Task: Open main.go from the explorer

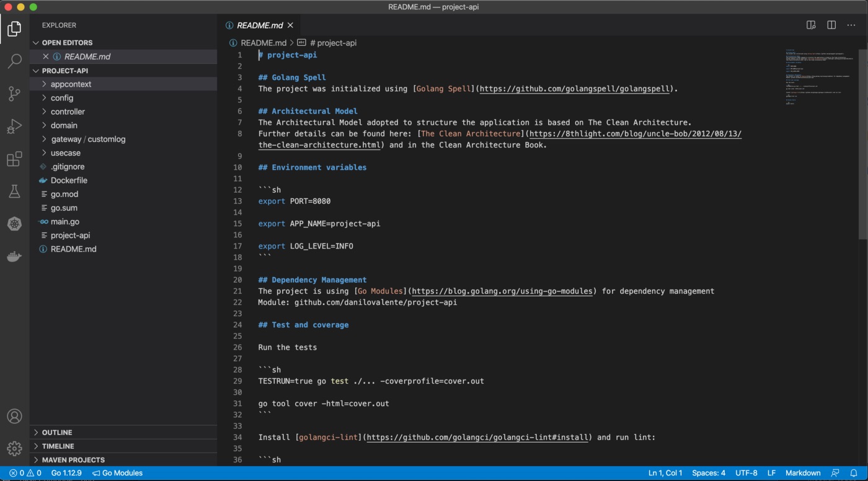Action: [x=64, y=222]
